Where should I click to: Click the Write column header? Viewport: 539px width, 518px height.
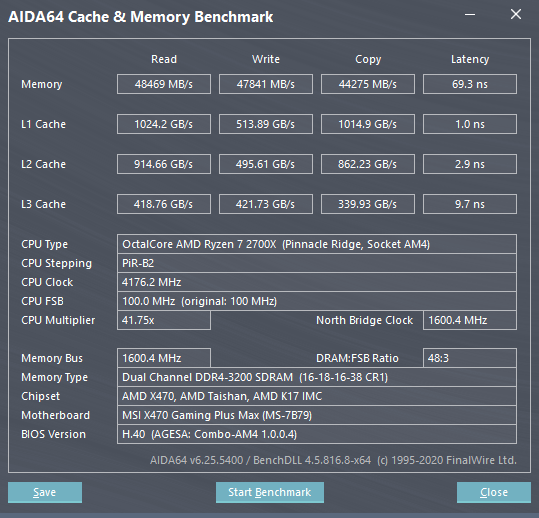pyautogui.click(x=266, y=59)
